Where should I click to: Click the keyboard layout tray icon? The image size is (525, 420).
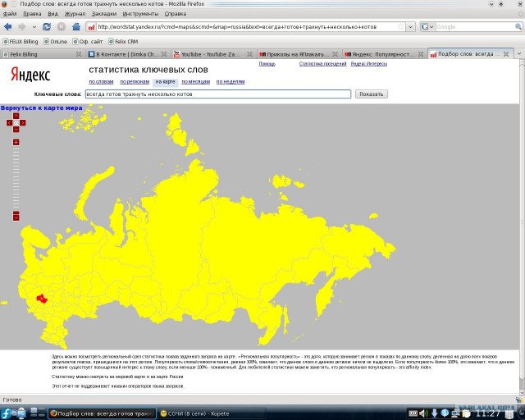tap(413, 413)
